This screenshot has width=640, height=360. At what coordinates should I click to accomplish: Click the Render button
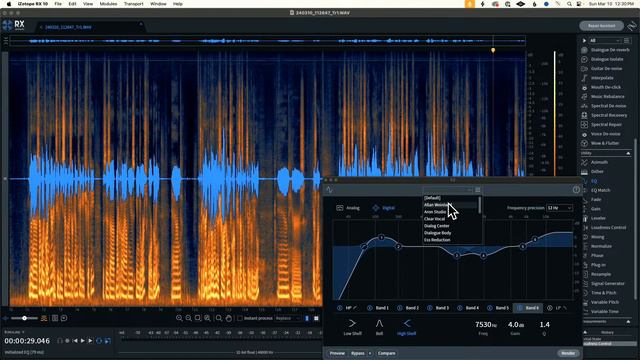point(568,353)
